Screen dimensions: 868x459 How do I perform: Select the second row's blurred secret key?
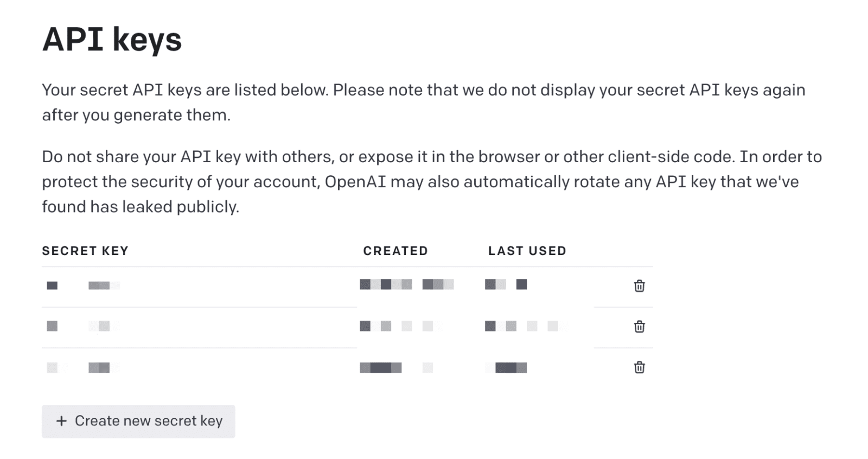pos(83,326)
